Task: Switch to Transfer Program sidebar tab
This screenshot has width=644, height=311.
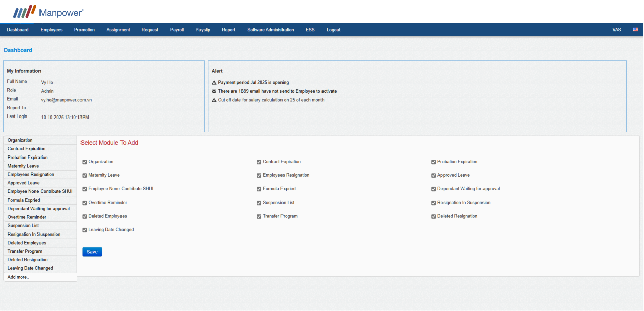Action: [40, 251]
